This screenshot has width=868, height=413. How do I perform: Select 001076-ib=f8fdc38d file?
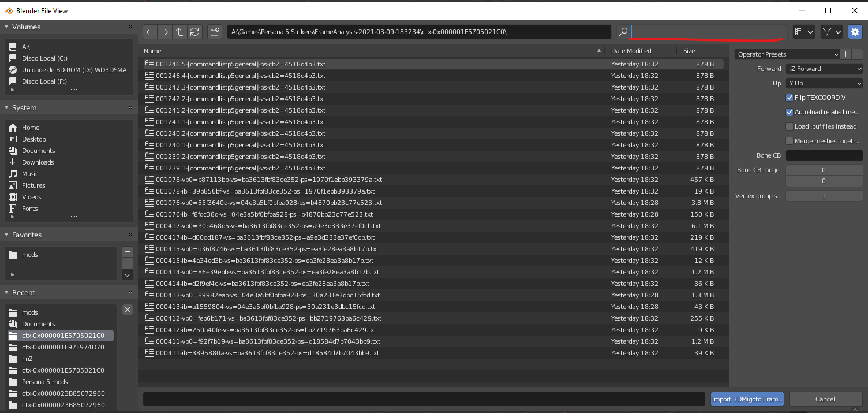click(433, 214)
